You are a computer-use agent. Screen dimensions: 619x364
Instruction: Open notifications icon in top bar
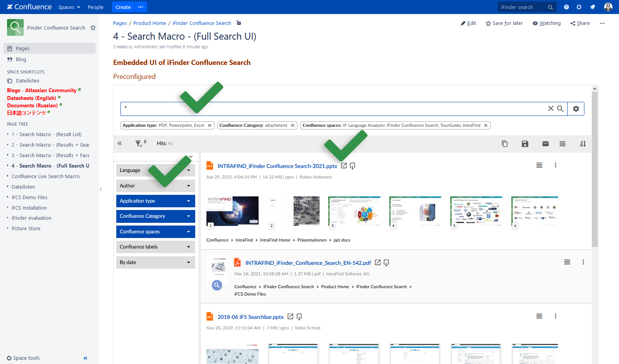[x=593, y=7]
